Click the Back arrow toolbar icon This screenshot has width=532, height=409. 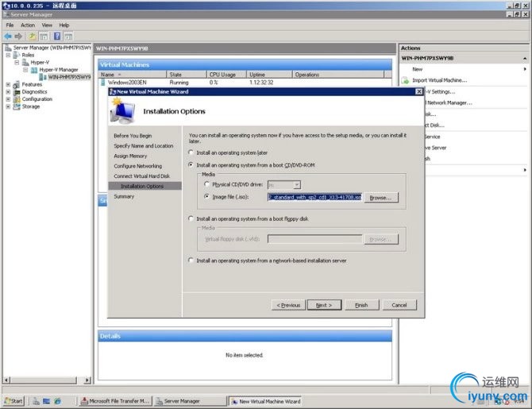coord(7,36)
